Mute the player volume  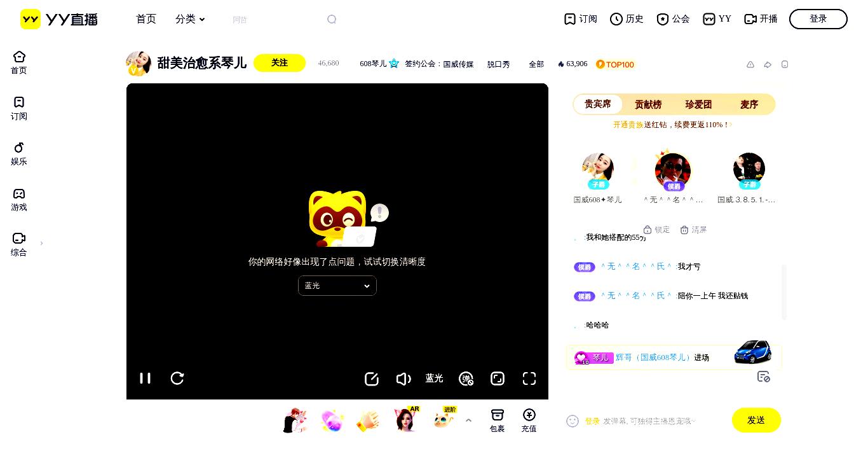click(403, 379)
